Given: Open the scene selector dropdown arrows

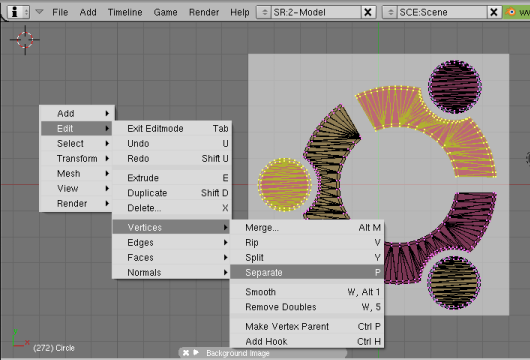Looking at the screenshot, I should [x=390, y=13].
